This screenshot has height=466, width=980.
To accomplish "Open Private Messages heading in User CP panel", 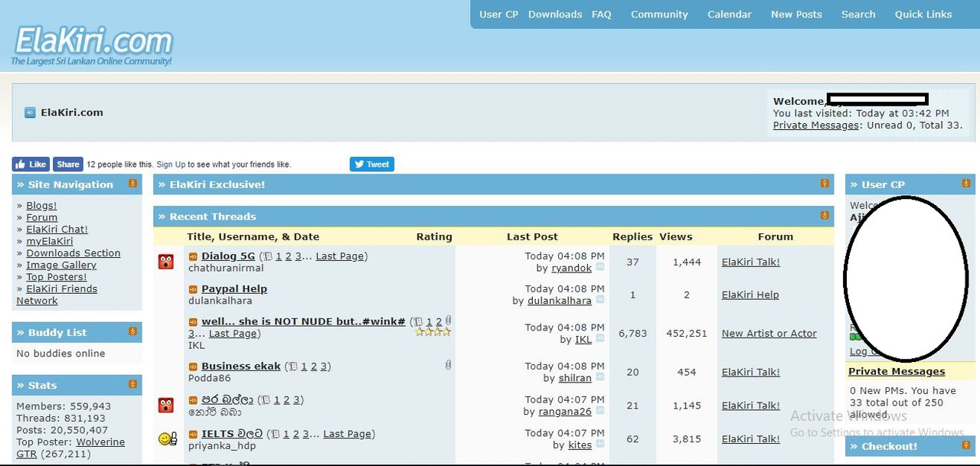I will (897, 372).
